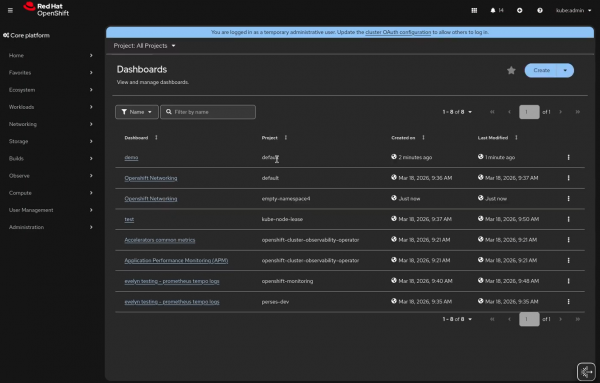This screenshot has width=600, height=383.
Task: Expand the Storage navigation section
Action: click(x=51, y=142)
